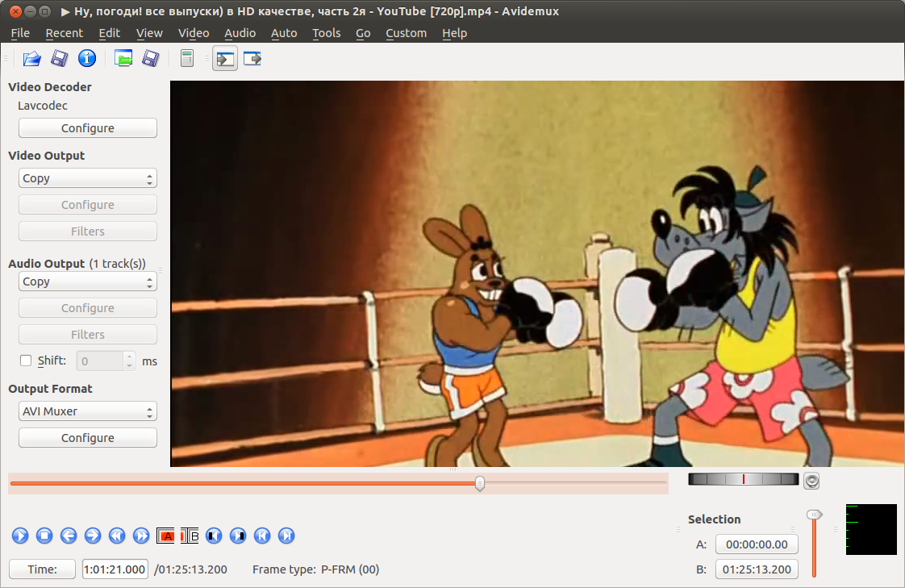Go to first frame icon
This screenshot has height=588, width=905.
pos(263,536)
